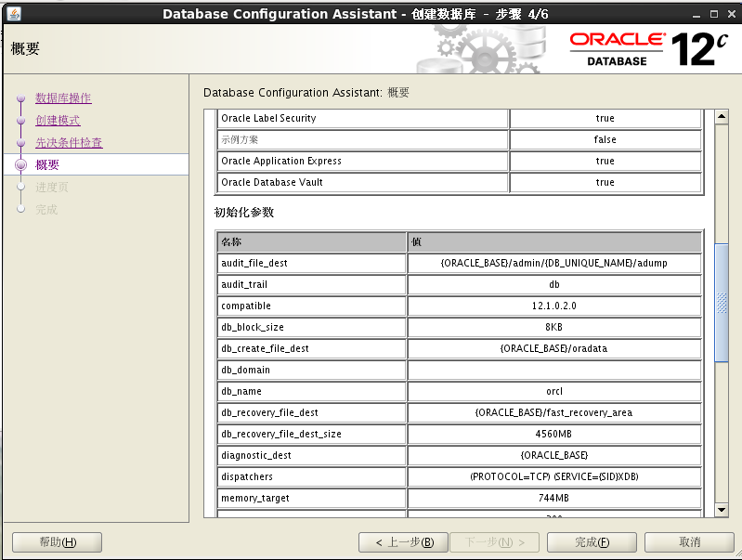Go back with the 上一步(B) button

(x=403, y=542)
